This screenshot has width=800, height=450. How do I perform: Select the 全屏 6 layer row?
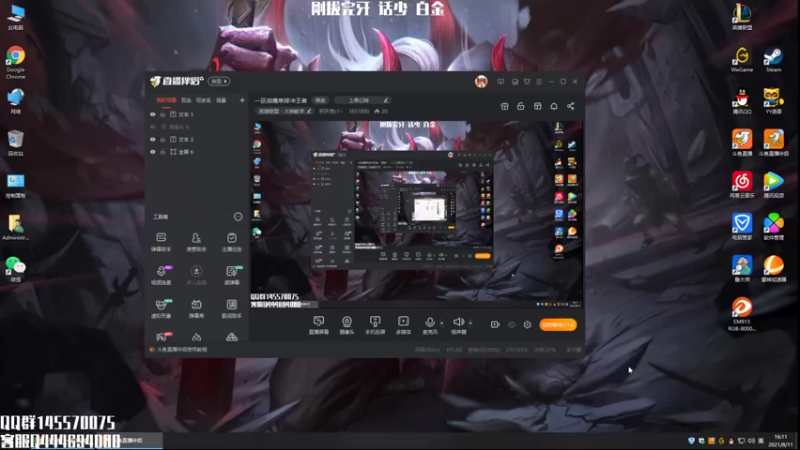[x=197, y=152]
